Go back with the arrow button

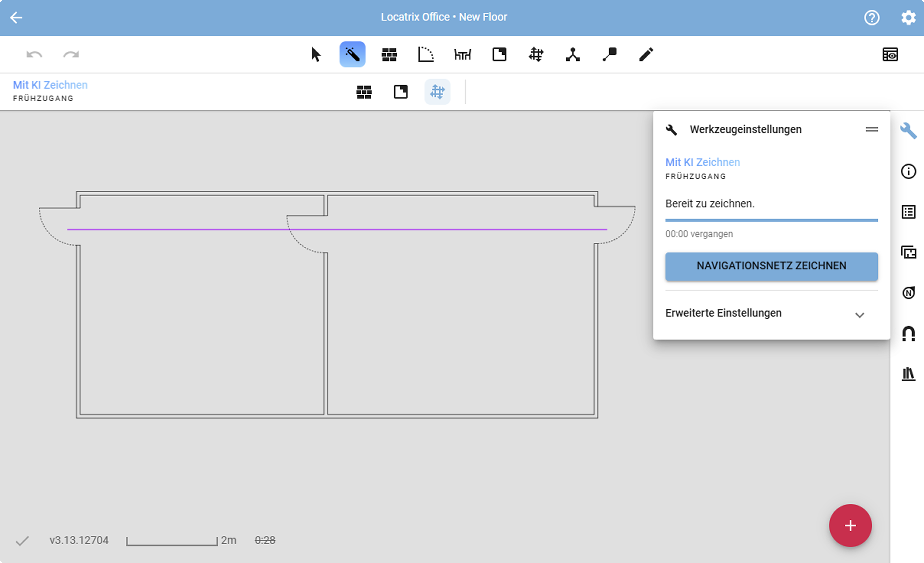tap(16, 18)
